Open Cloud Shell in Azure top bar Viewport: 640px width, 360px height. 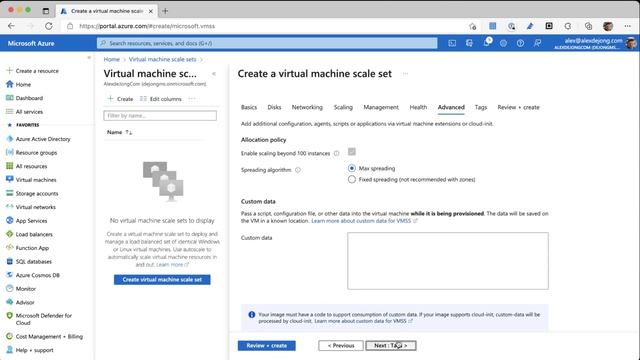(452, 43)
